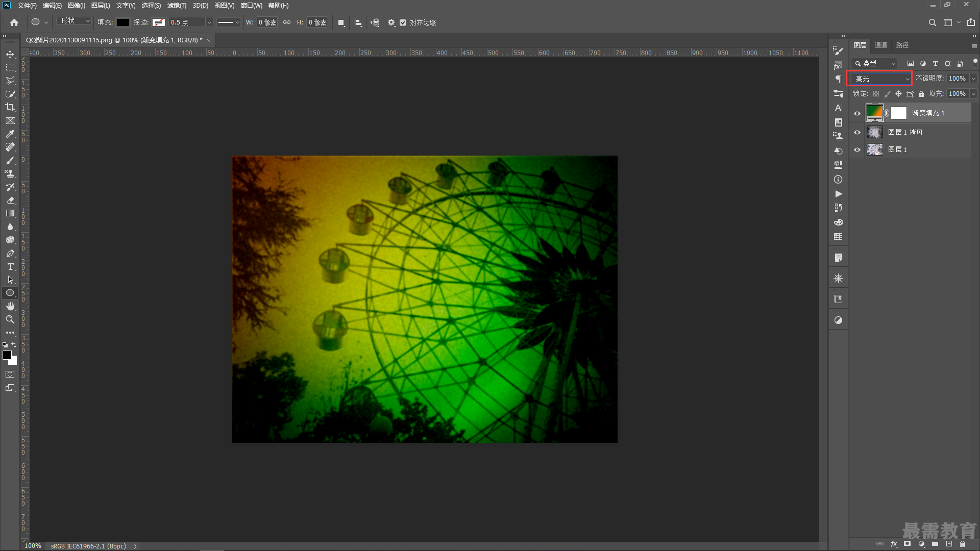This screenshot has width=980, height=551.
Task: Select the Spot Healing Brush tool
Action: 10,147
